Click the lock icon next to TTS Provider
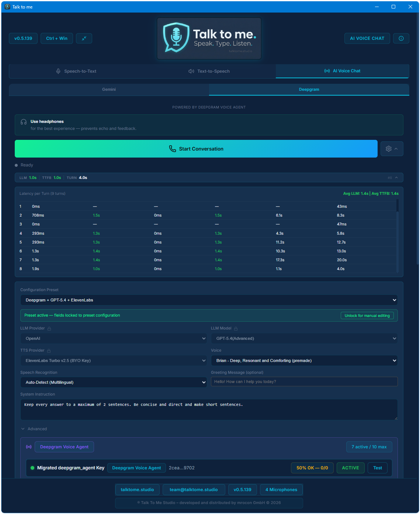The height and width of the screenshot is (514, 420). [49, 351]
